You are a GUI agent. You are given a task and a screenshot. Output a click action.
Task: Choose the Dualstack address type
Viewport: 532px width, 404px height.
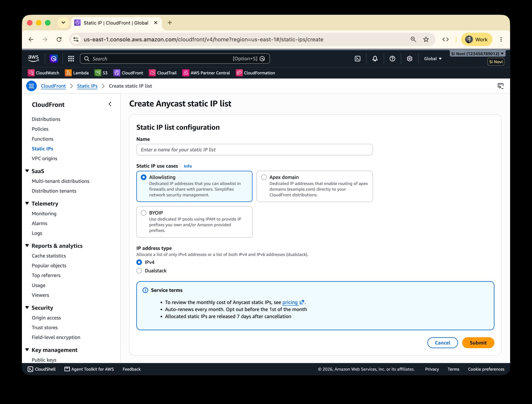[139, 271]
